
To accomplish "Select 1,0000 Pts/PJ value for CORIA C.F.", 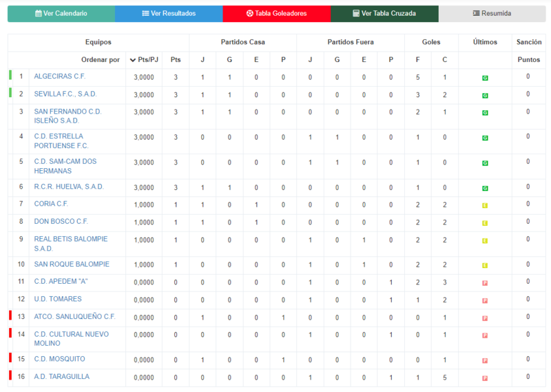I will click(x=144, y=205).
